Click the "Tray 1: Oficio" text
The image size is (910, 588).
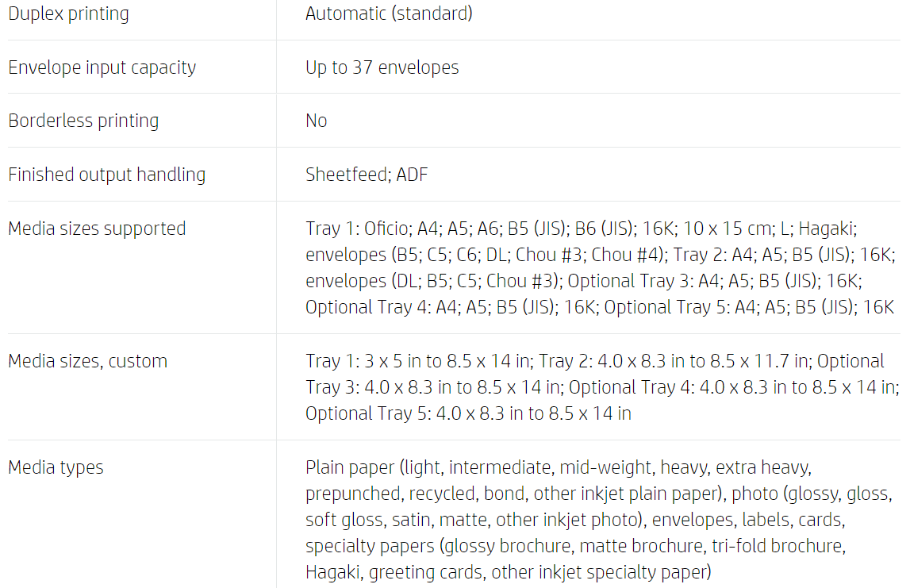point(355,229)
